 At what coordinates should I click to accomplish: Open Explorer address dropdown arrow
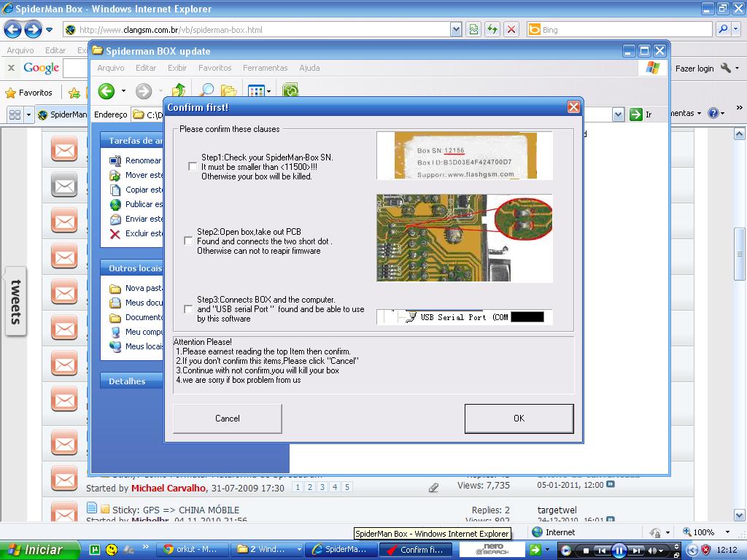click(x=618, y=114)
